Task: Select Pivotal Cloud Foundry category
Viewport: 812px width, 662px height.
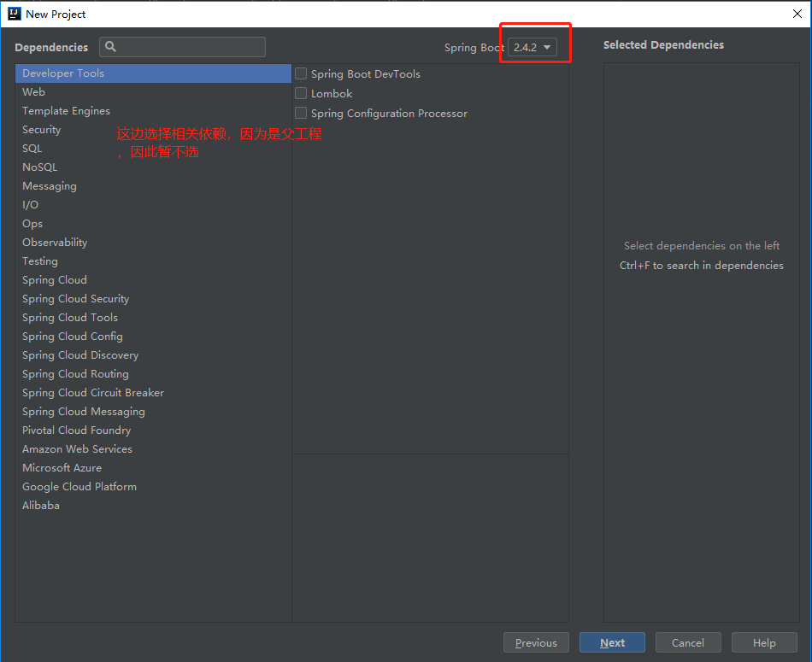Action: [x=153, y=431]
